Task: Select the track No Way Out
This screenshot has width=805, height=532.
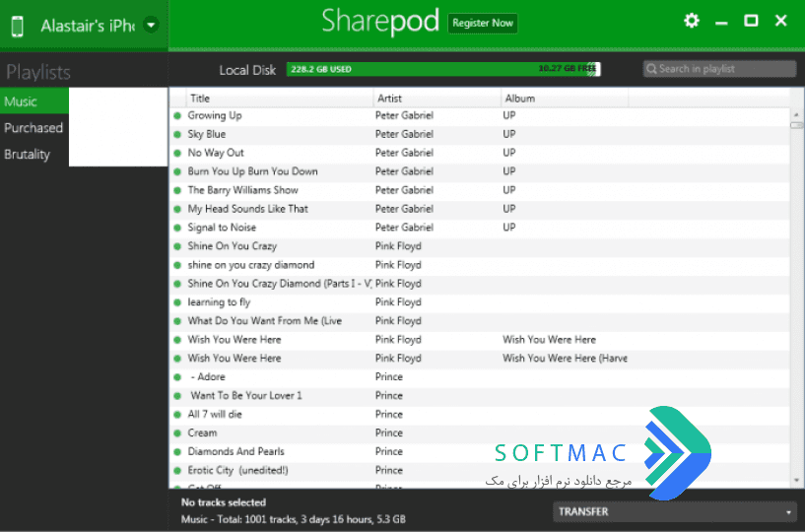Action: coord(216,153)
